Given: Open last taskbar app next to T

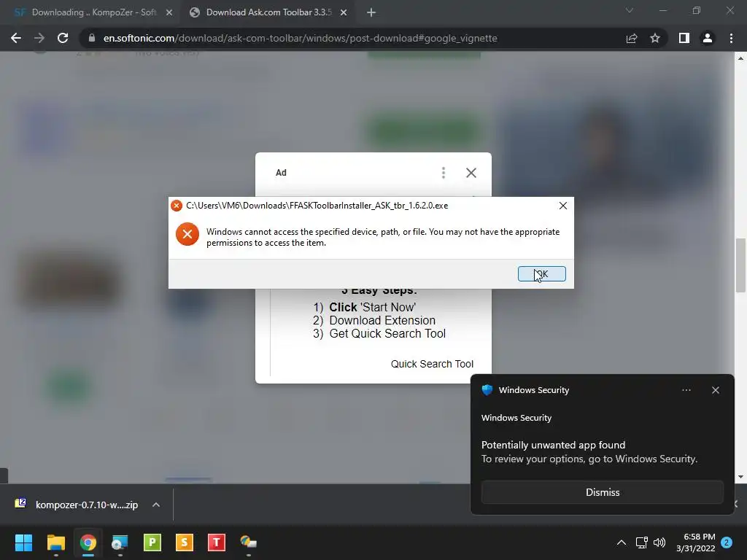Looking at the screenshot, I should [x=249, y=542].
